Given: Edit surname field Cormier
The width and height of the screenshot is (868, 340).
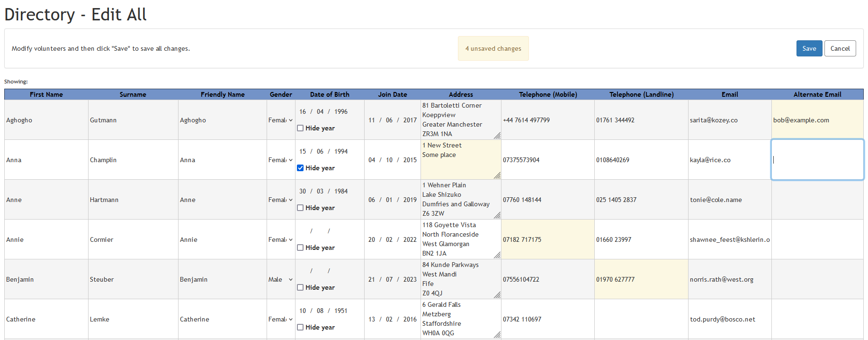Looking at the screenshot, I should 133,239.
